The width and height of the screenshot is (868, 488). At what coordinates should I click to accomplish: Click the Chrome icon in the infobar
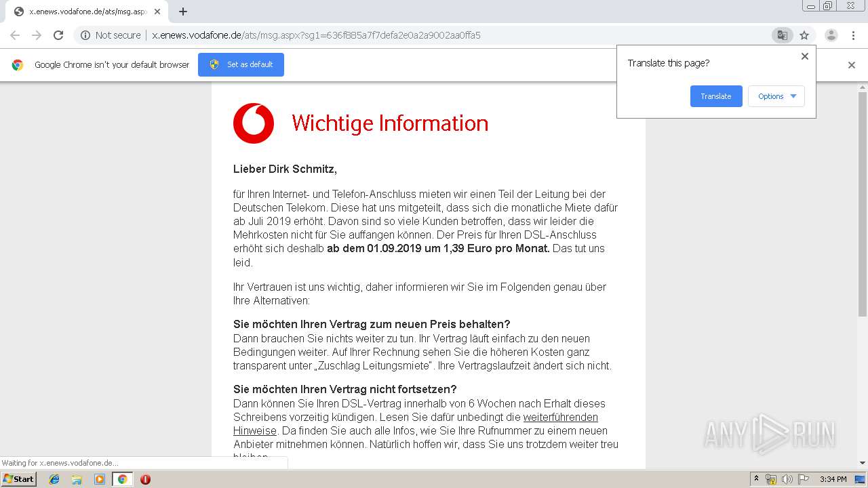[x=18, y=65]
